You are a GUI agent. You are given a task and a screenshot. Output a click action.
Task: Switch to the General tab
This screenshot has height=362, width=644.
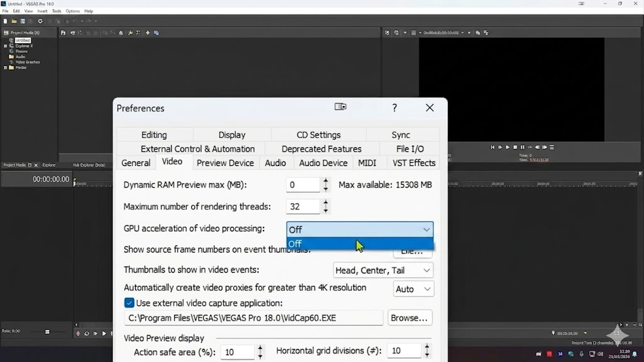(x=136, y=163)
